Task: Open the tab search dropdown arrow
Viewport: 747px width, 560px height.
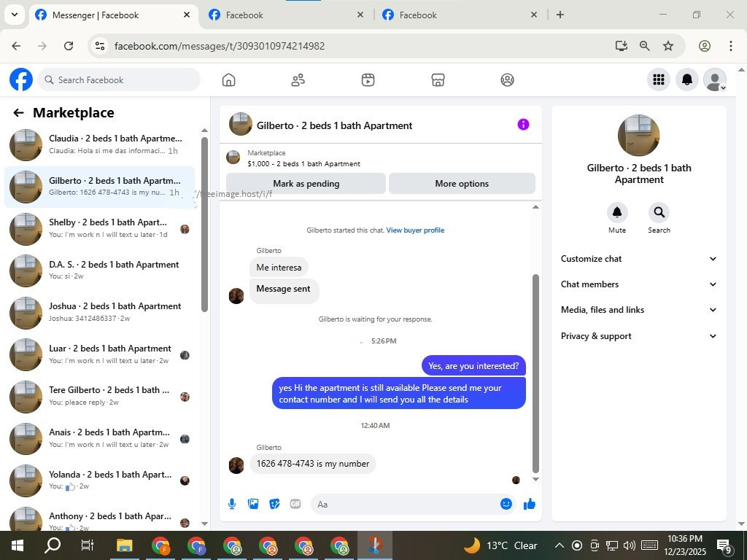Action: [x=15, y=15]
